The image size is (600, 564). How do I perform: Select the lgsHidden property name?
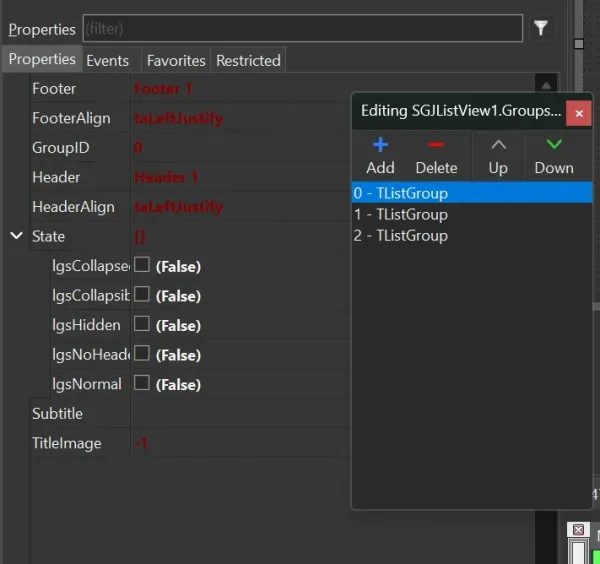coord(86,325)
